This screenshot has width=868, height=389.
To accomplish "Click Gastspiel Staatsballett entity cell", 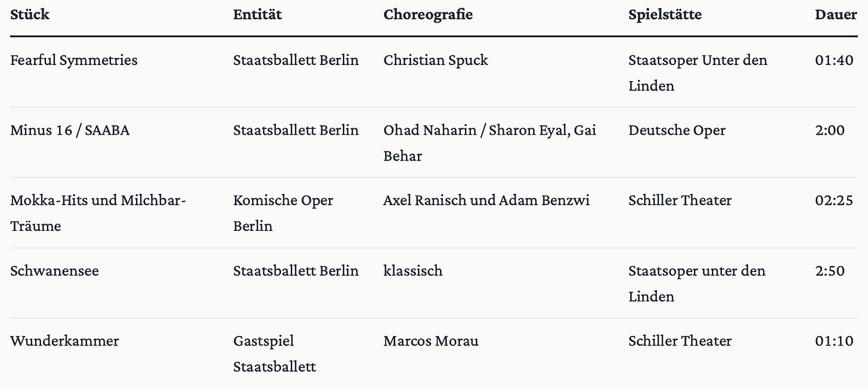I will [275, 354].
